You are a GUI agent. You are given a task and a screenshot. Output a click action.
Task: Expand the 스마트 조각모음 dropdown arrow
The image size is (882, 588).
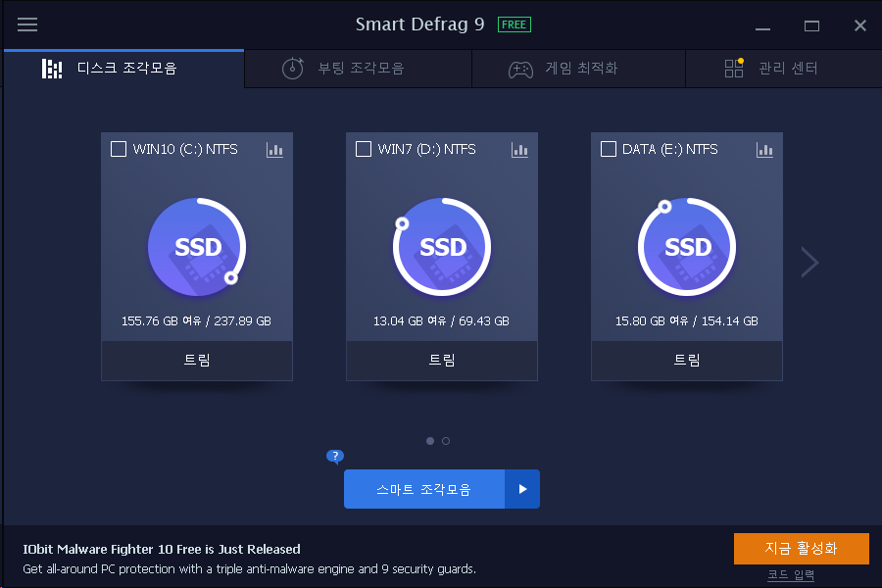pos(522,489)
